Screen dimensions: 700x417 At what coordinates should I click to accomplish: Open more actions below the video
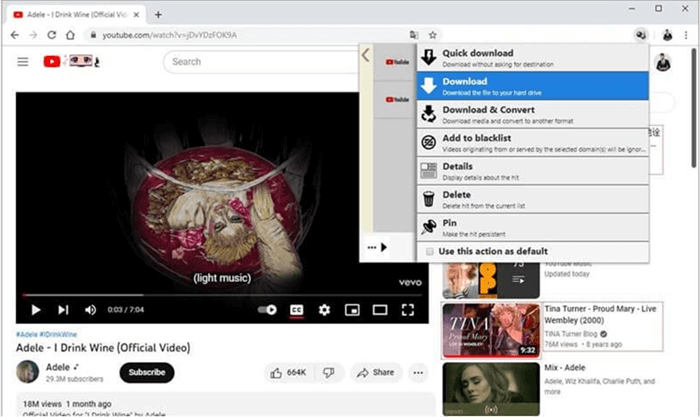coord(418,373)
